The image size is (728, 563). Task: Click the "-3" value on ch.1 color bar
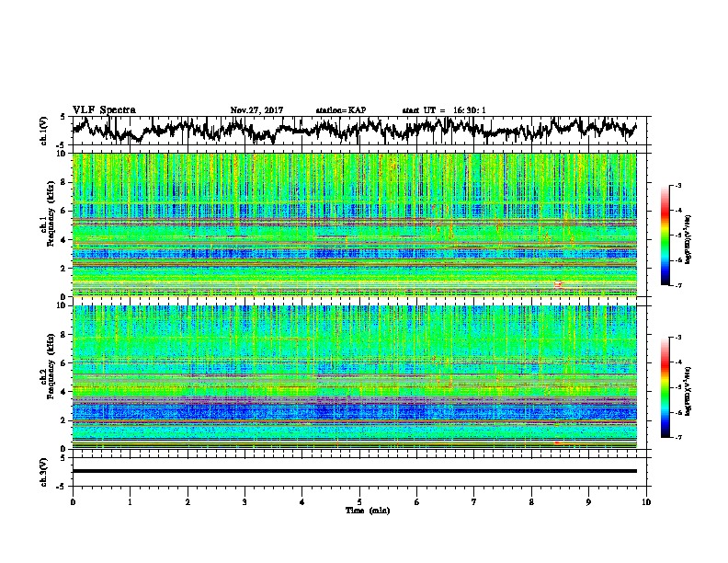click(x=677, y=185)
